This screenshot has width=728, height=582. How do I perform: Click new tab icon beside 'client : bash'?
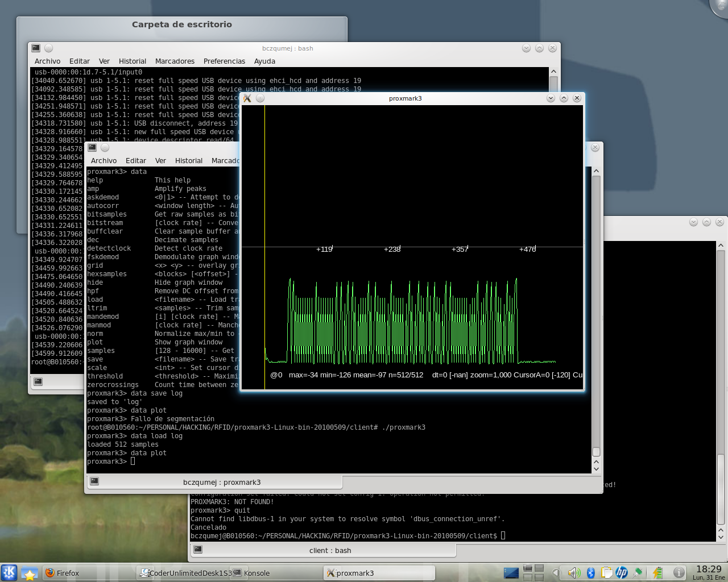point(198,550)
